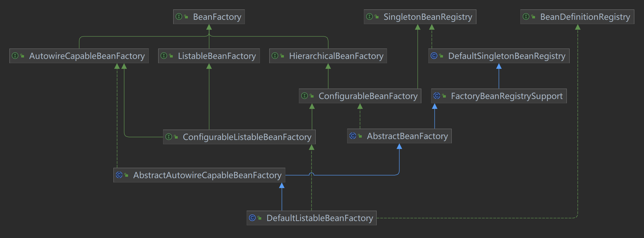Image resolution: width=644 pixels, height=238 pixels.
Task: Click the interface icon beside ConfigurableListableBeanFactory
Action: (169, 137)
